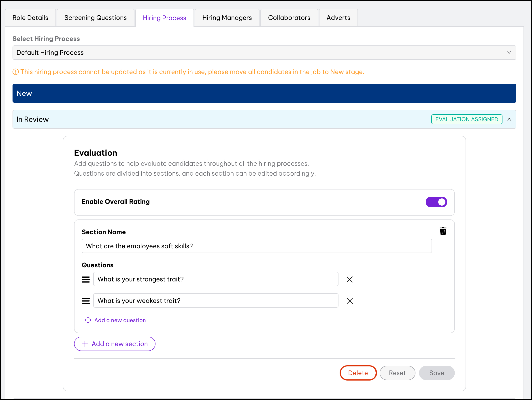Screen dimensions: 532x400
Task: Switch to Screening Questions tab
Action: 96,18
